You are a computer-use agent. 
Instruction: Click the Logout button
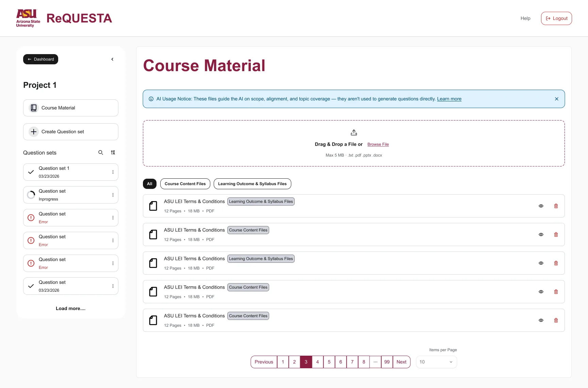point(556,18)
